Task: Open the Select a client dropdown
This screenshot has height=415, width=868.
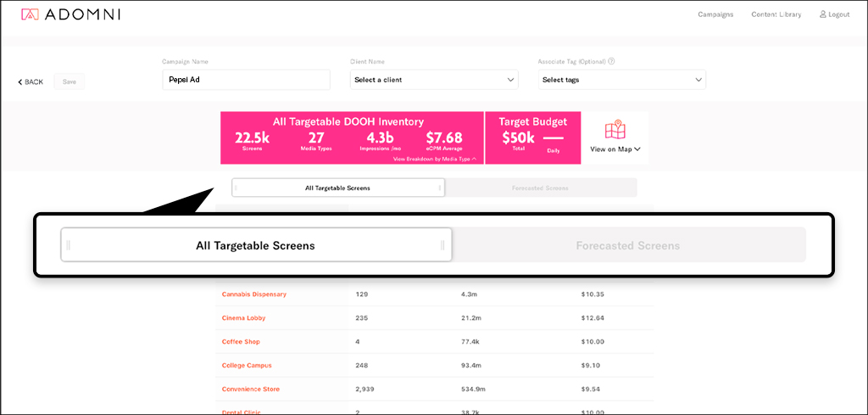Action: (x=434, y=80)
